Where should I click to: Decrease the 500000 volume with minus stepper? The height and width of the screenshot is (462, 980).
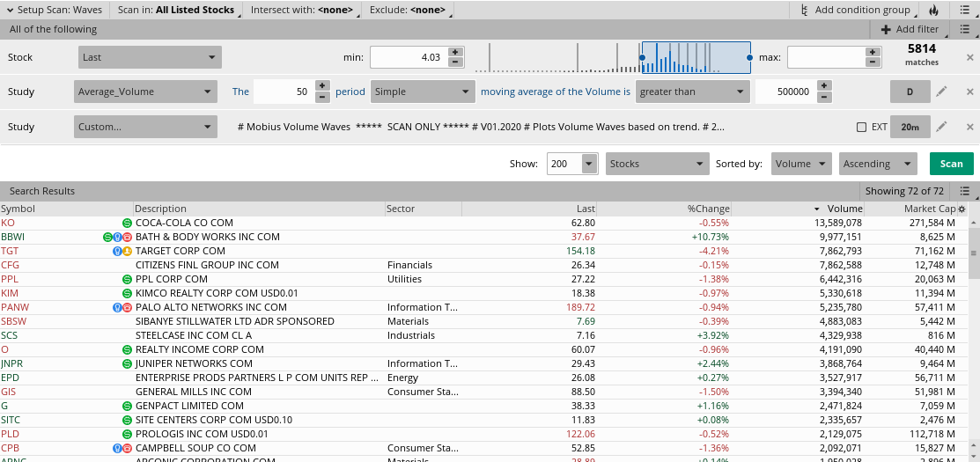[824, 97]
